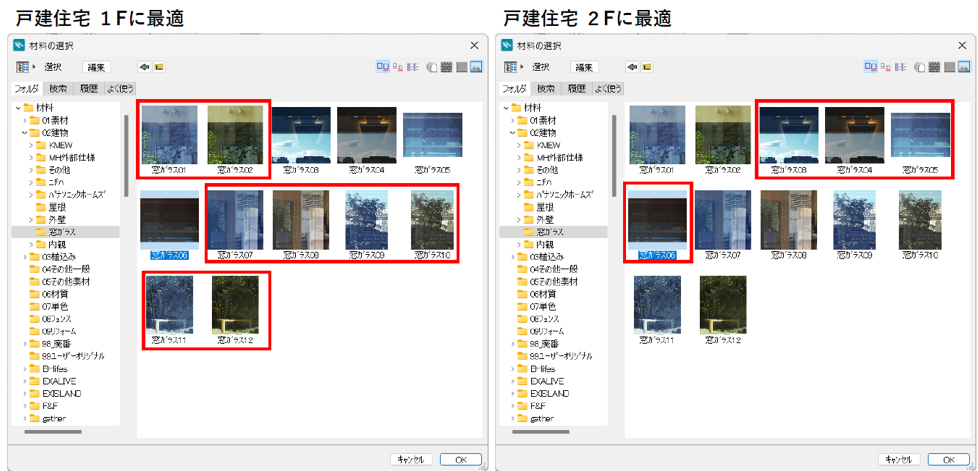Click the back arrow icon in left dialog
978x471 pixels.
tap(145, 67)
